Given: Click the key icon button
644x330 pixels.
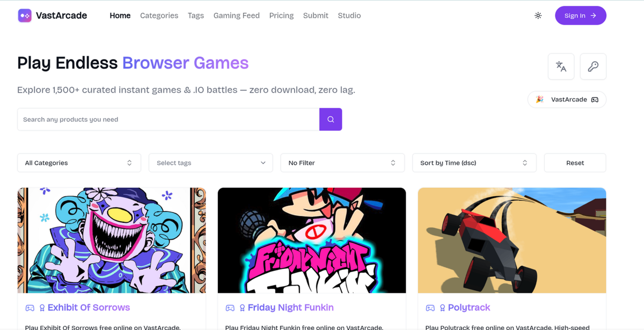Looking at the screenshot, I should coord(593,67).
